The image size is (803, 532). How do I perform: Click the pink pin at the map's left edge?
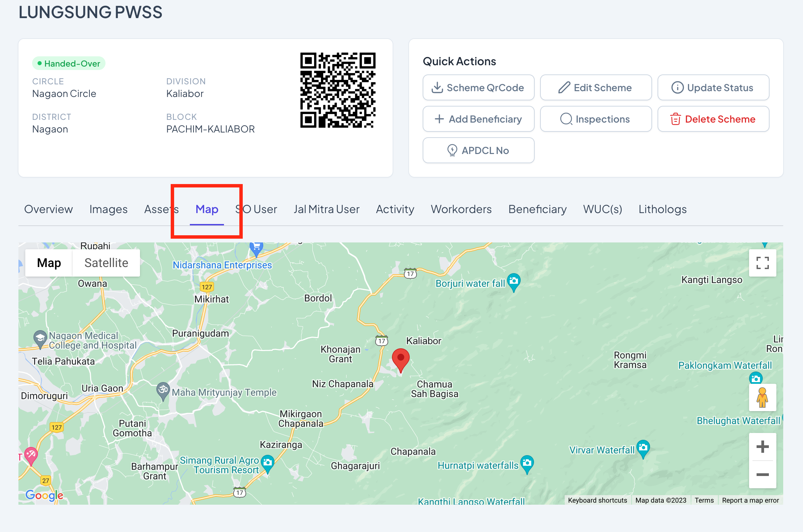click(31, 456)
